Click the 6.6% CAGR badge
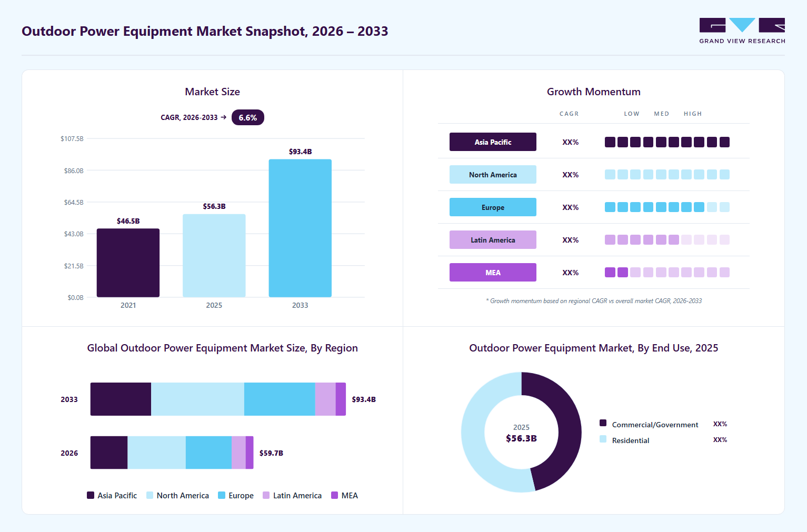 tap(248, 117)
